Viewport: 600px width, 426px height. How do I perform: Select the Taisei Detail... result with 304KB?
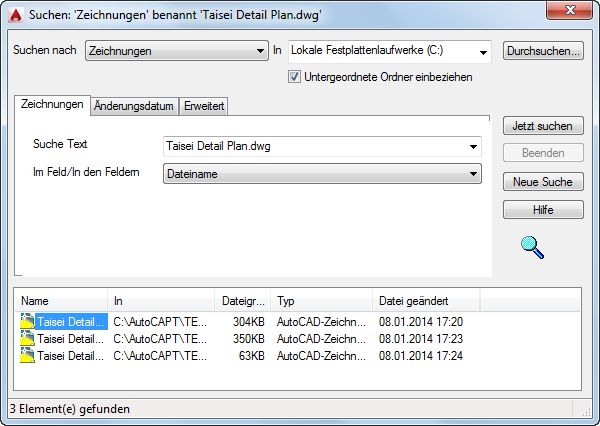(x=71, y=322)
